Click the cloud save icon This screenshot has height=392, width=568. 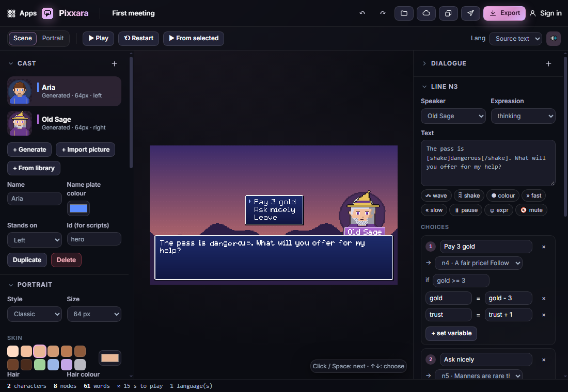tap(426, 13)
